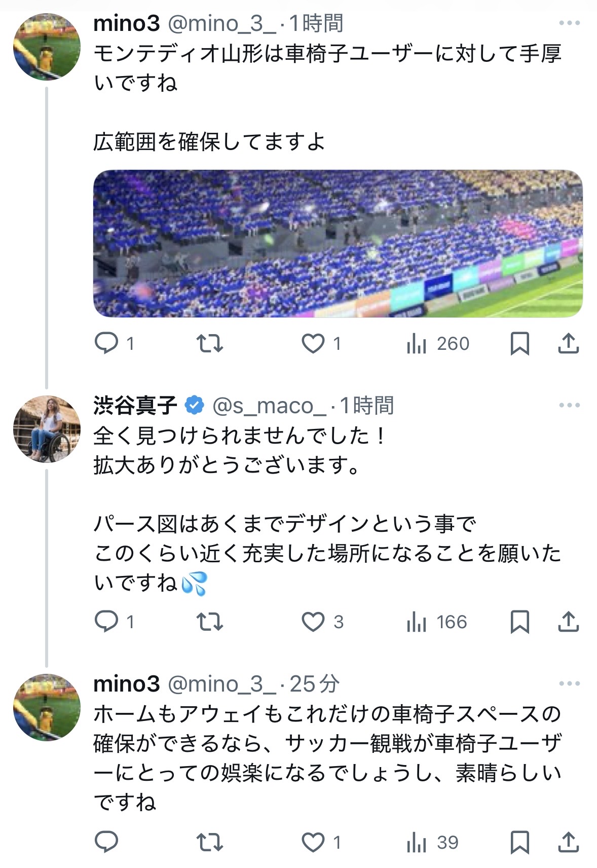Repost 渋谷真子's tweet
The width and height of the screenshot is (597, 868).
(x=210, y=621)
